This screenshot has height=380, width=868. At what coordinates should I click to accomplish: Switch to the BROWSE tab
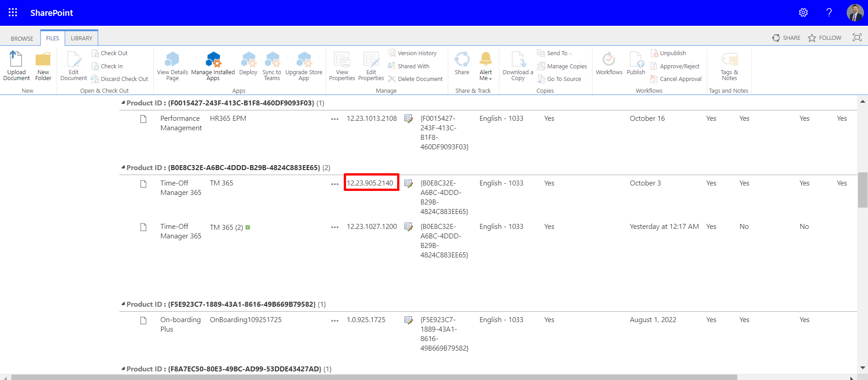tap(22, 38)
